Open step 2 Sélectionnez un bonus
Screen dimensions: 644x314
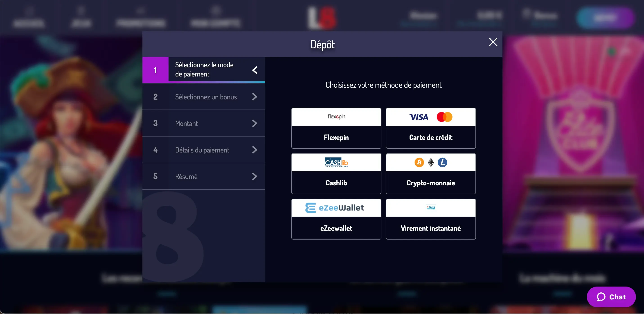pos(203,97)
